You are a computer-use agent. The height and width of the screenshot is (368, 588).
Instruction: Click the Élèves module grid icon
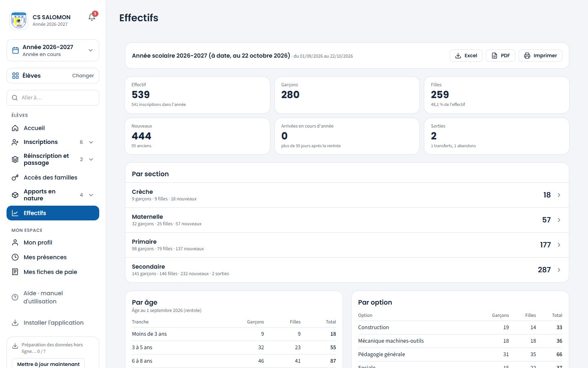coord(16,76)
